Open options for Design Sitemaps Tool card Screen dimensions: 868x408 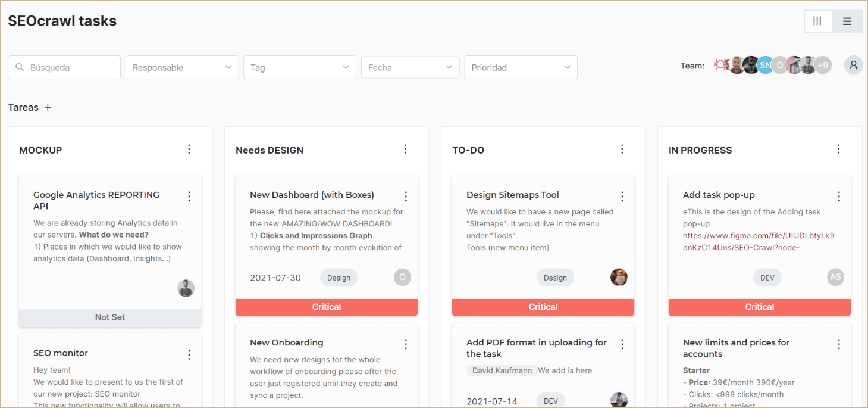click(622, 196)
